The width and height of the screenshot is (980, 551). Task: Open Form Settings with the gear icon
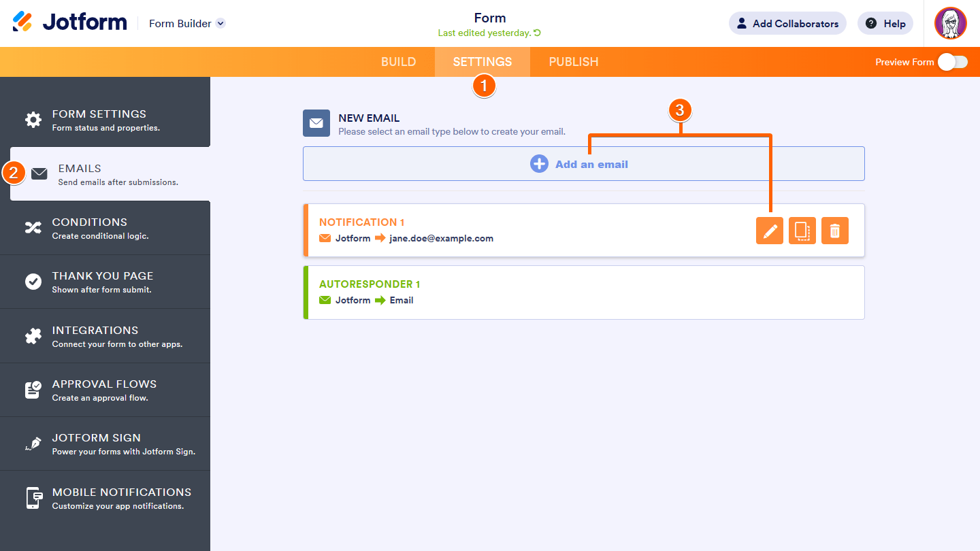33,119
